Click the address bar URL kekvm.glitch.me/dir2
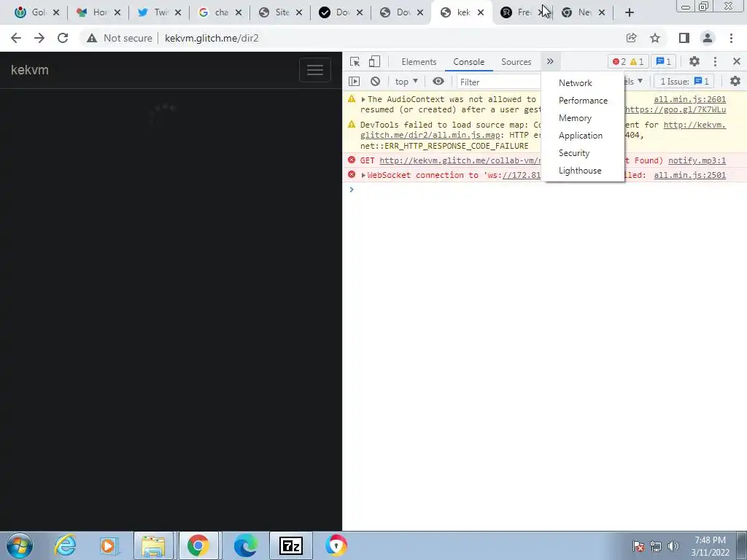The height and width of the screenshot is (560, 747). pyautogui.click(x=212, y=38)
